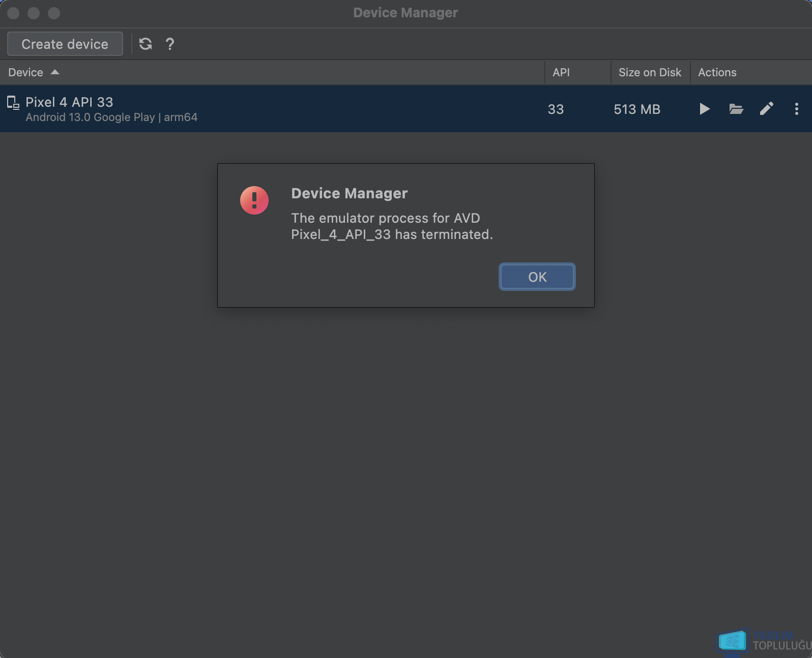This screenshot has width=812, height=658.
Task: Click the virtual device type icon
Action: coord(13,103)
